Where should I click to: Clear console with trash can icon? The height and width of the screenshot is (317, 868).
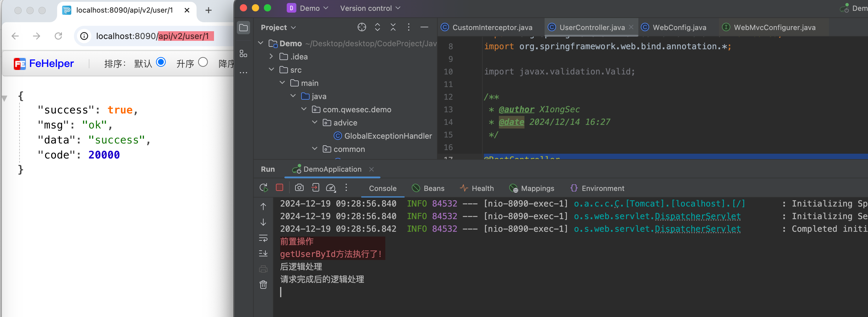[263, 285]
